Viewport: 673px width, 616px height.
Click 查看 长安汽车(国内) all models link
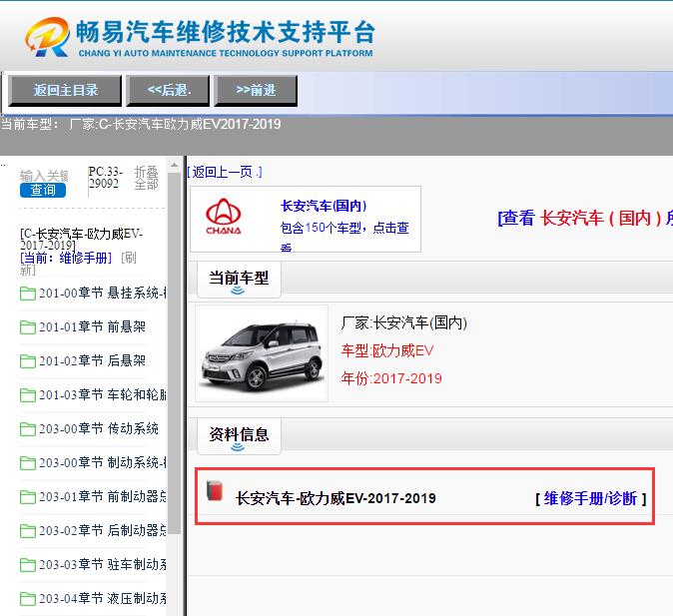(x=585, y=218)
